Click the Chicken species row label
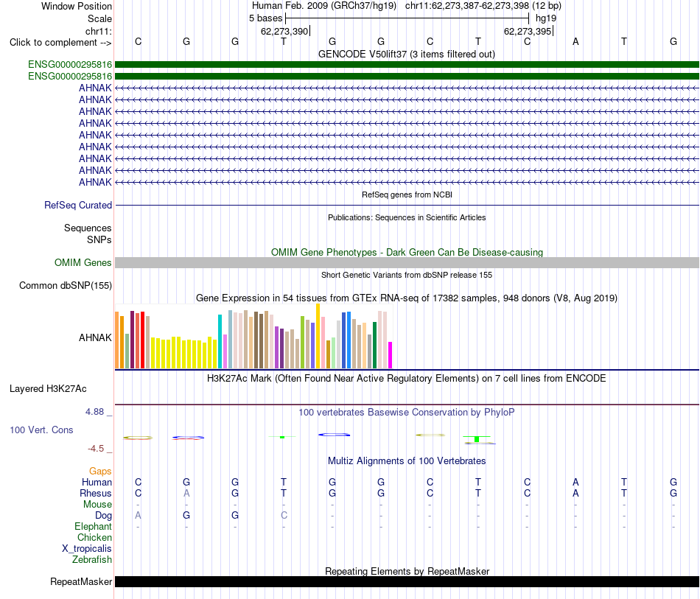The width and height of the screenshot is (700, 599). coord(94,538)
